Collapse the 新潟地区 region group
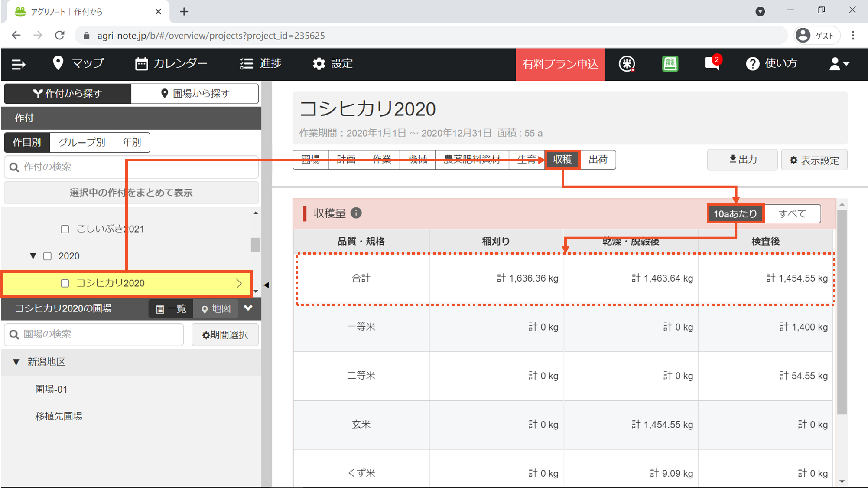The image size is (868, 488). coord(16,362)
